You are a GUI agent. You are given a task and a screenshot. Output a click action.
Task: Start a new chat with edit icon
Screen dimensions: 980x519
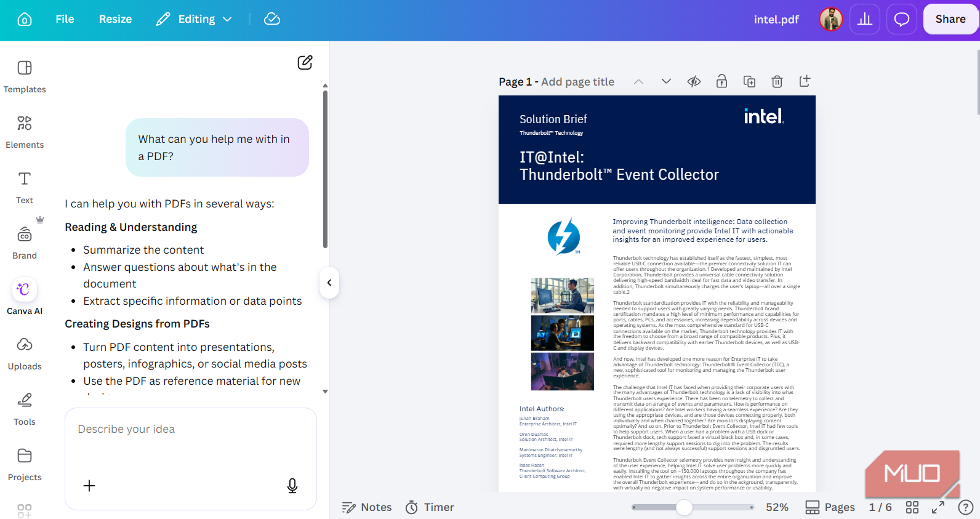305,62
